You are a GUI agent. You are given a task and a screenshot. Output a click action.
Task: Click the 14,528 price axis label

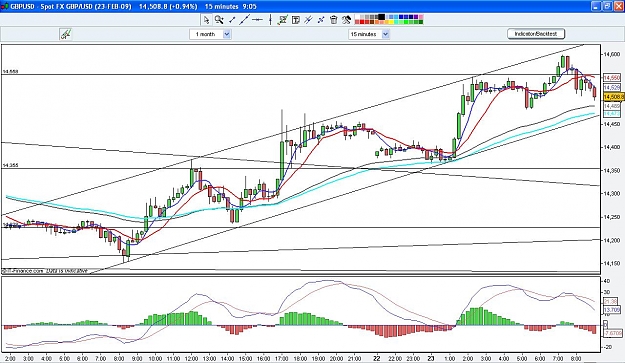coord(612,87)
